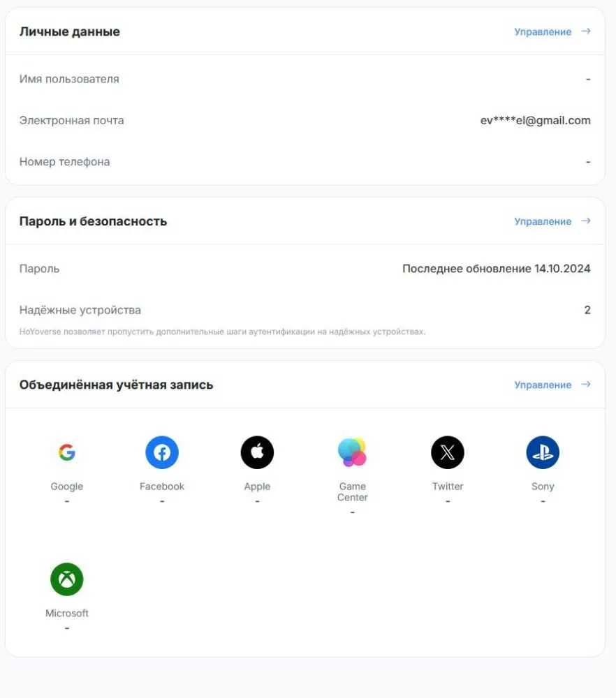Click the Пароль last update row
Viewport: 616px width, 698px height.
[x=305, y=269]
